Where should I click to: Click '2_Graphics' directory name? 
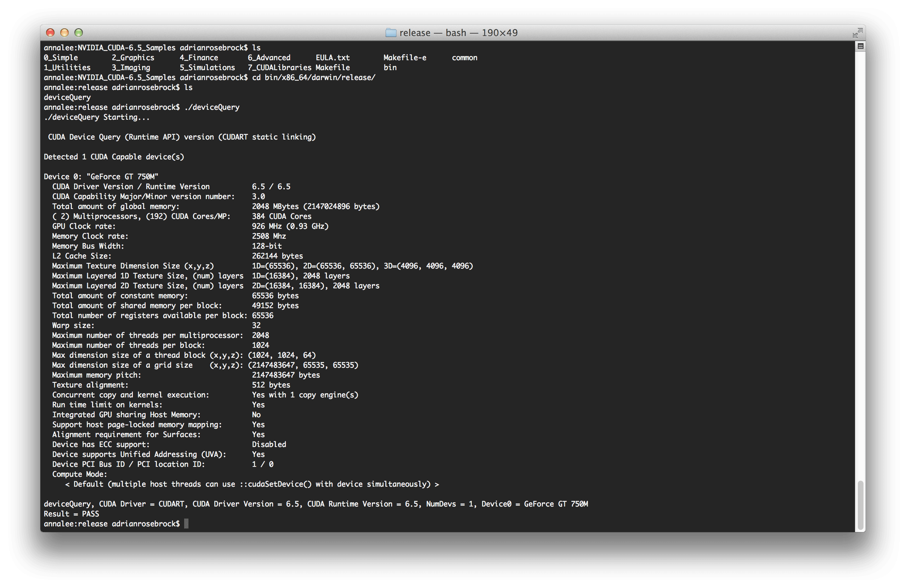(133, 57)
